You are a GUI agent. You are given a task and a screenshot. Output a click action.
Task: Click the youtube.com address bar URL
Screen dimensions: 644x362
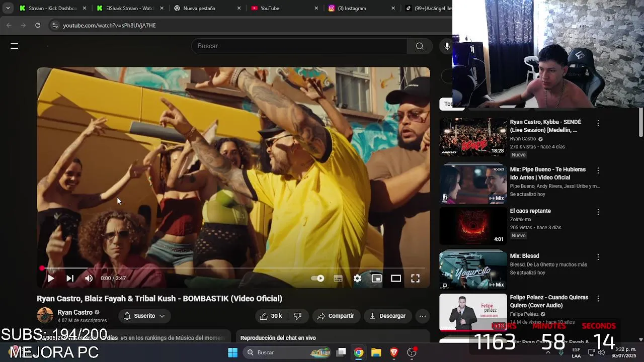point(109,25)
